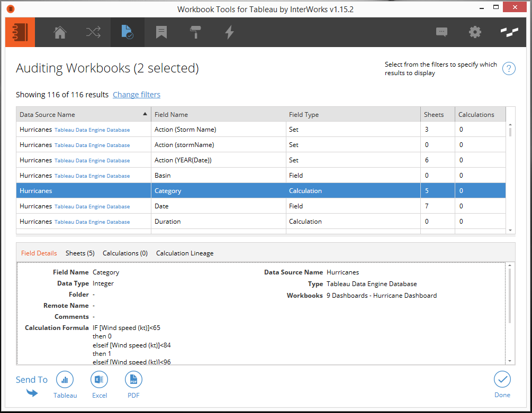Select the Date field row
The image size is (532, 413).
point(261,206)
